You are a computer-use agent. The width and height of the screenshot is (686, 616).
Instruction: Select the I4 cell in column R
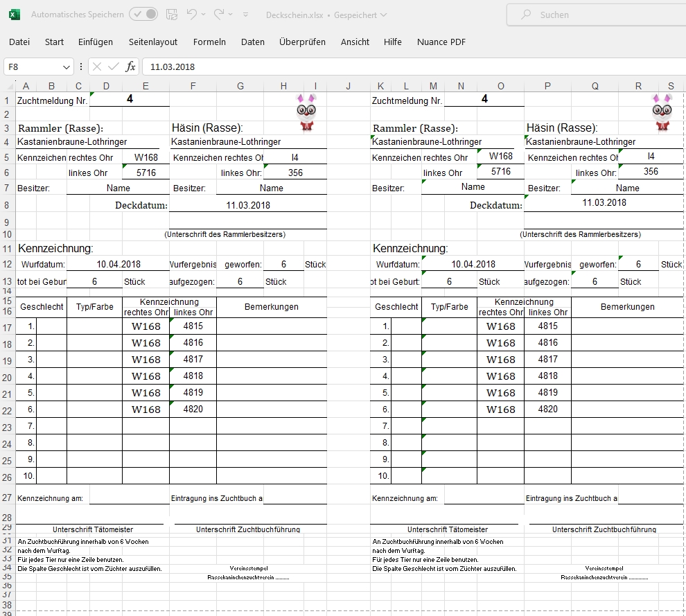click(x=651, y=157)
